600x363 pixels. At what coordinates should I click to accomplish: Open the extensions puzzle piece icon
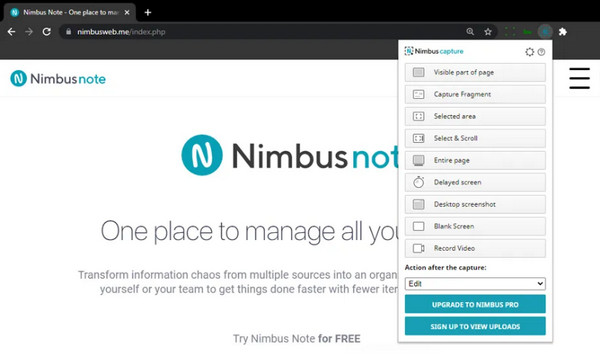click(x=562, y=32)
